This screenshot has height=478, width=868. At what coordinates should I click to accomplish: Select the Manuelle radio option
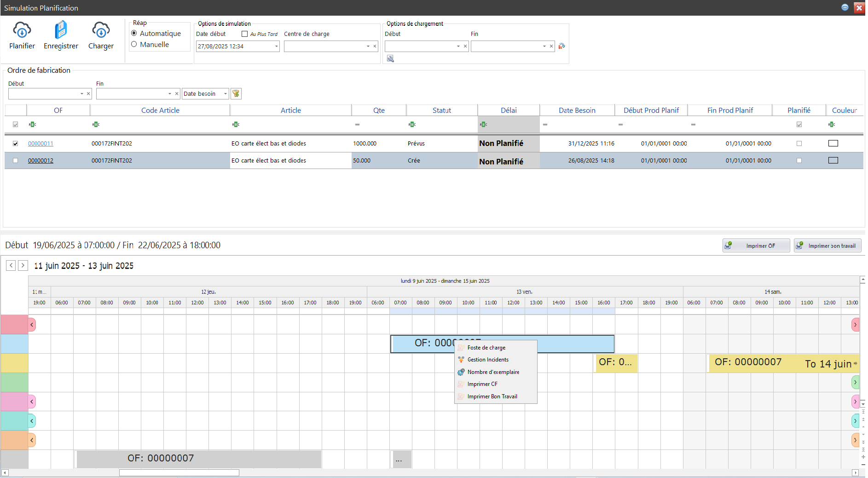click(x=134, y=45)
